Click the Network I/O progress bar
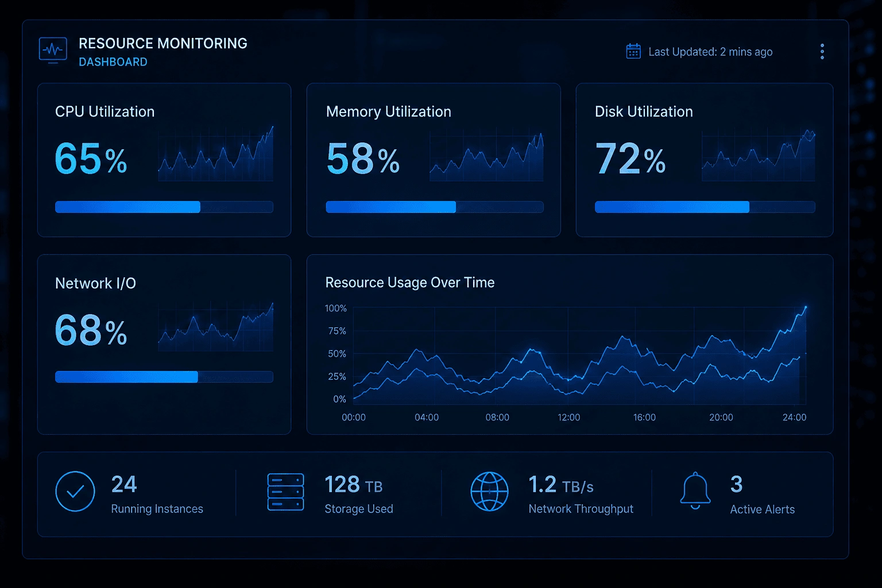 164,377
